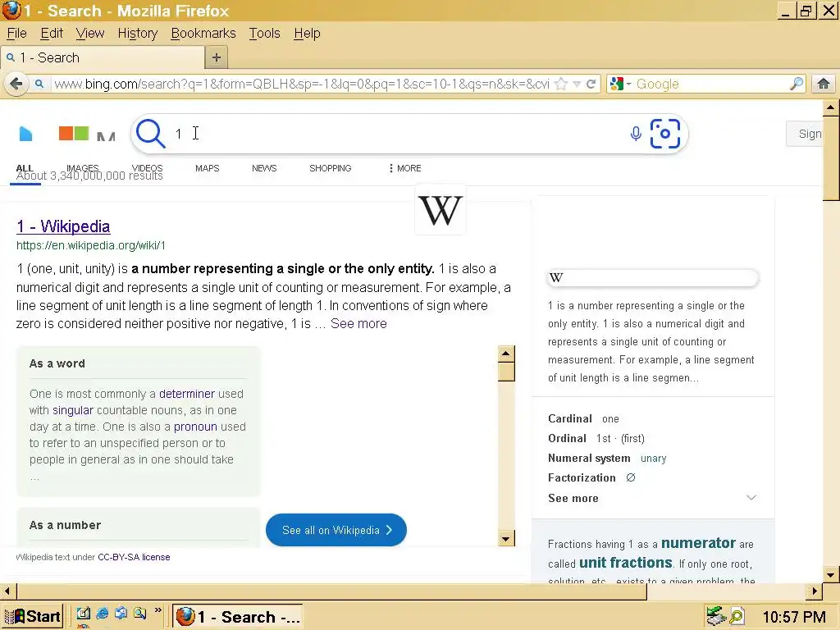Open the '1 - Wikipedia' result link

(63, 226)
